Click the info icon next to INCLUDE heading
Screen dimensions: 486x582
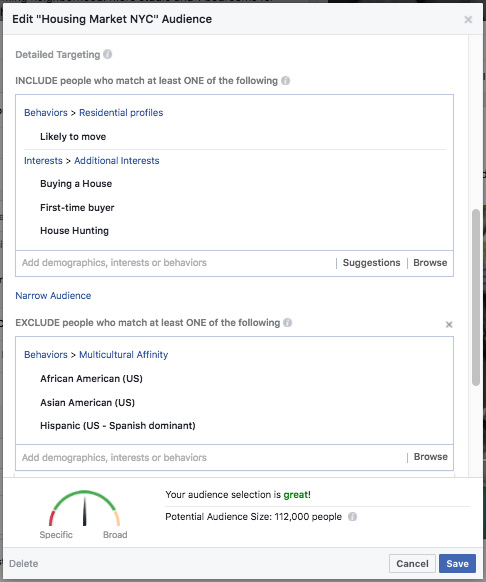click(286, 81)
